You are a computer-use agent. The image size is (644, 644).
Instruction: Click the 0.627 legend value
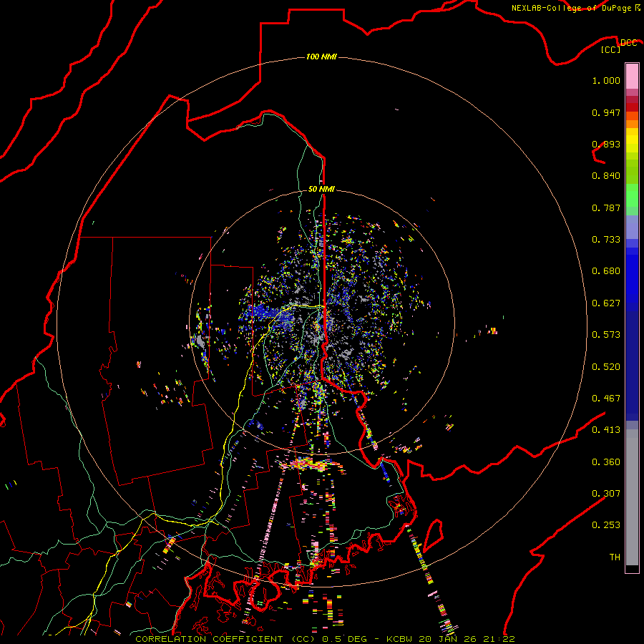(x=606, y=303)
